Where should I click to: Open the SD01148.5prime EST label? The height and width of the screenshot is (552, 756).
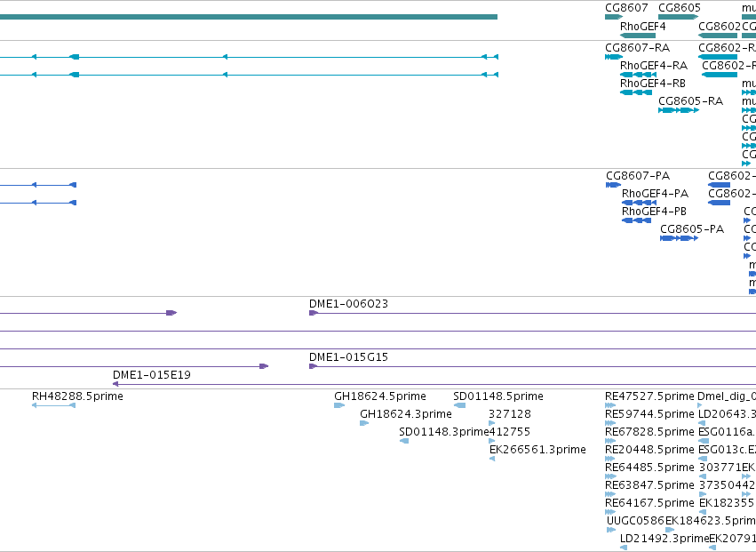coord(498,396)
